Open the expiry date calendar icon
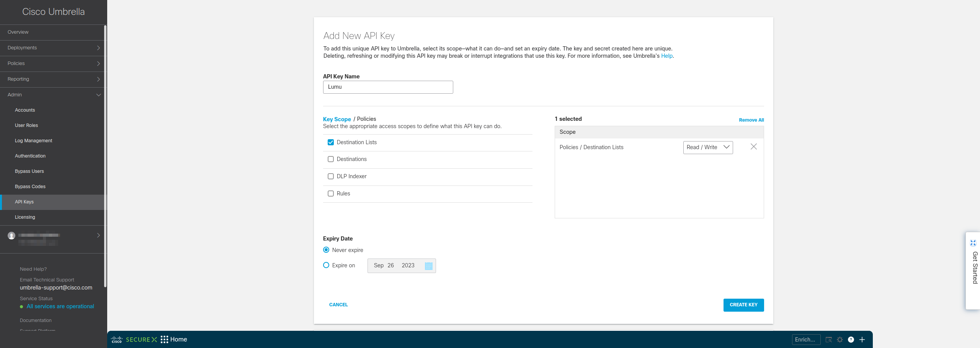 click(x=428, y=266)
